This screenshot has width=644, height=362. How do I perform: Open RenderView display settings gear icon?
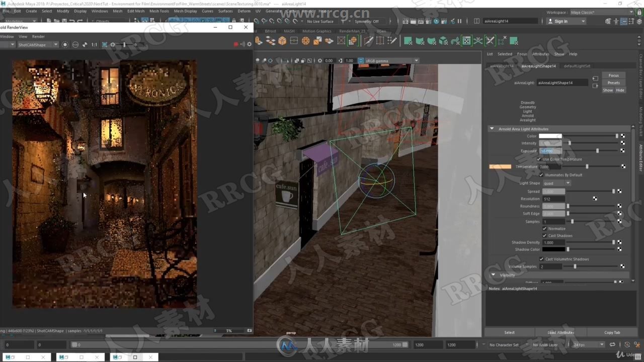point(249,44)
